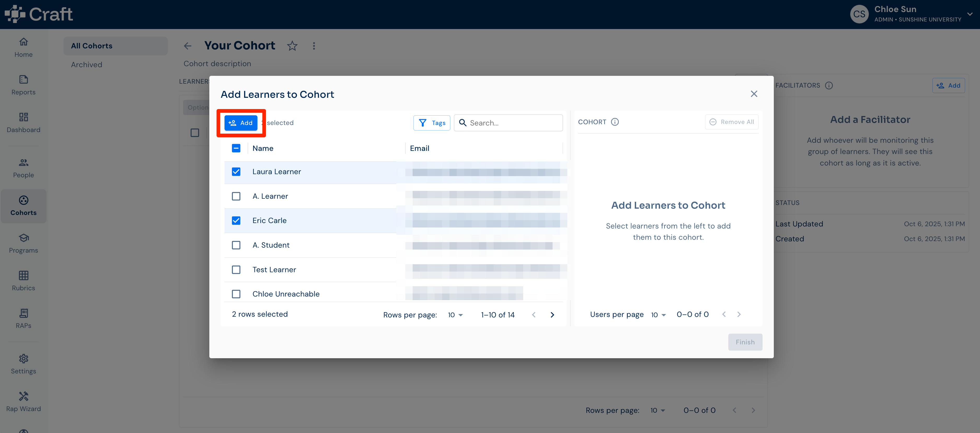Switch to the Archived cohorts list

[86, 65]
